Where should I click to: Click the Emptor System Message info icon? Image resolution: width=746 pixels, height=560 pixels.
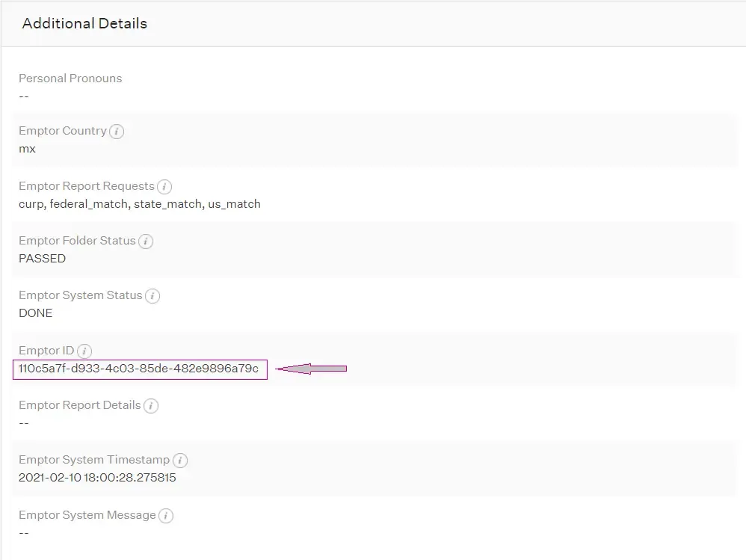(166, 515)
